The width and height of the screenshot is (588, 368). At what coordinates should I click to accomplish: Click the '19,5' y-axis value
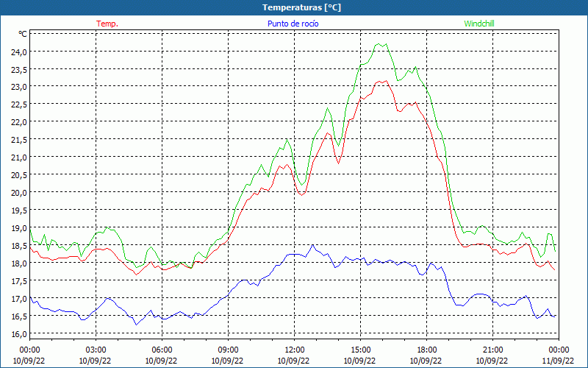(x=19, y=210)
